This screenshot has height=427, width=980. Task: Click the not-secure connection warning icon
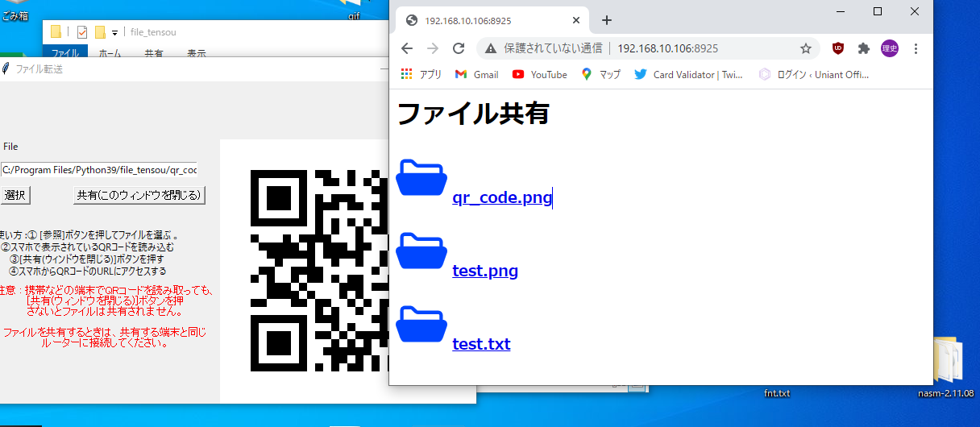coord(490,48)
